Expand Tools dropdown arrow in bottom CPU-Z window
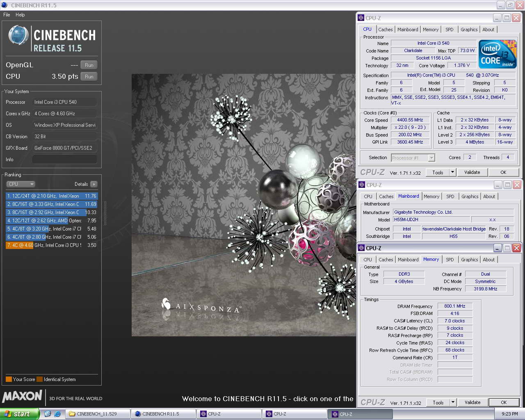Image resolution: width=525 pixels, height=420 pixels. coord(453,403)
